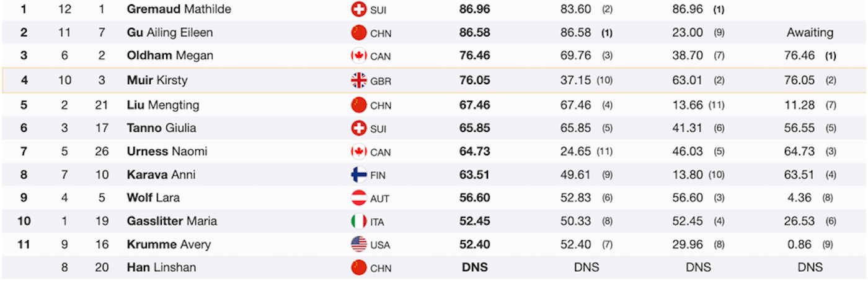868x281 pixels.
Task: Click the bold DNS result for Han Linshan
Action: click(x=474, y=267)
